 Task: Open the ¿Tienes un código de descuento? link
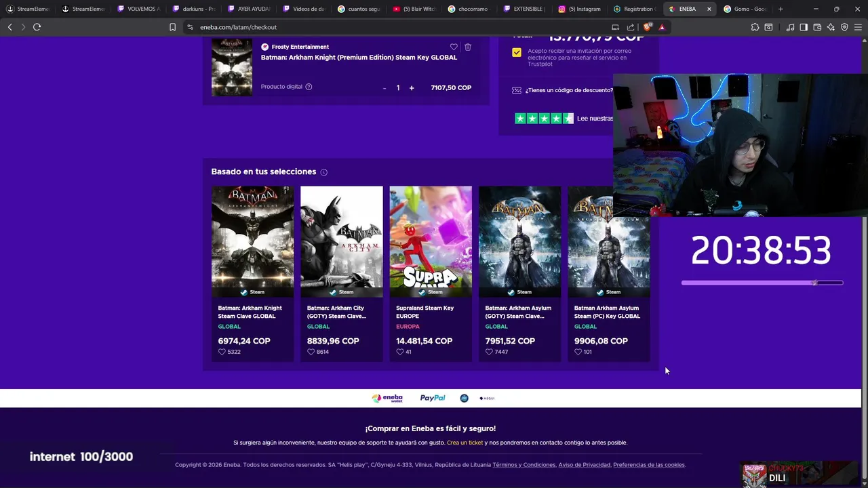(569, 90)
